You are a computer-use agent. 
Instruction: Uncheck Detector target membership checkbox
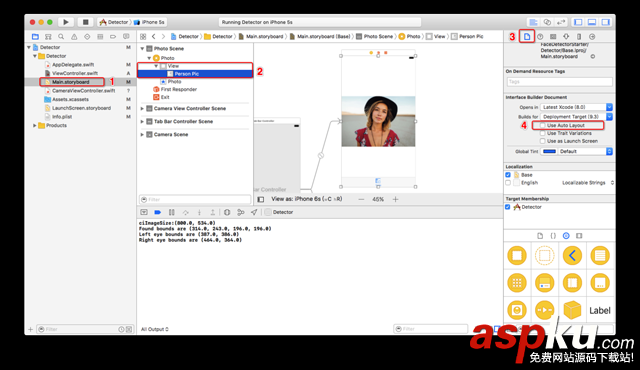coord(508,207)
